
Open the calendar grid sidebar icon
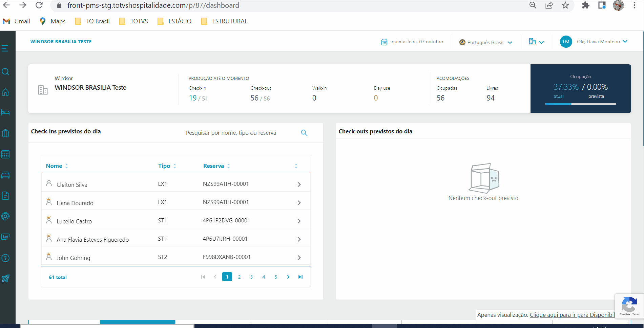pyautogui.click(x=5, y=154)
